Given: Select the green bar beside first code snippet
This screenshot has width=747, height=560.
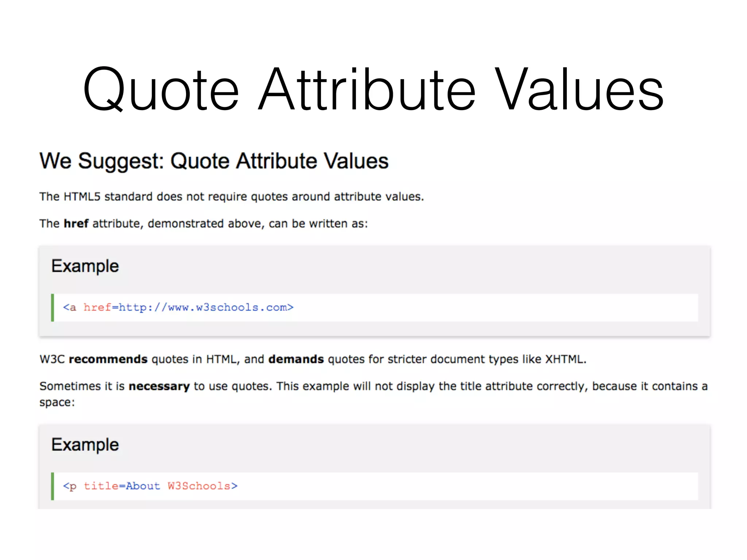Looking at the screenshot, I should click(x=53, y=307).
